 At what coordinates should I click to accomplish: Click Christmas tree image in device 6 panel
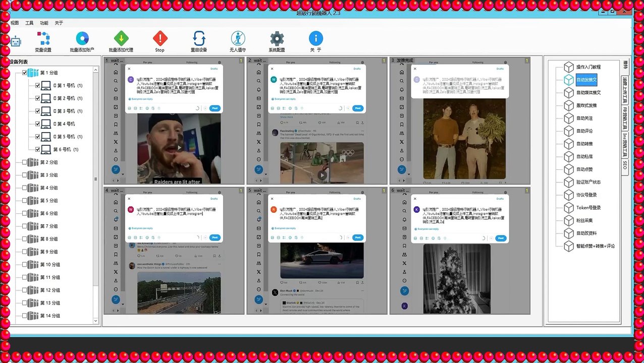(x=457, y=278)
